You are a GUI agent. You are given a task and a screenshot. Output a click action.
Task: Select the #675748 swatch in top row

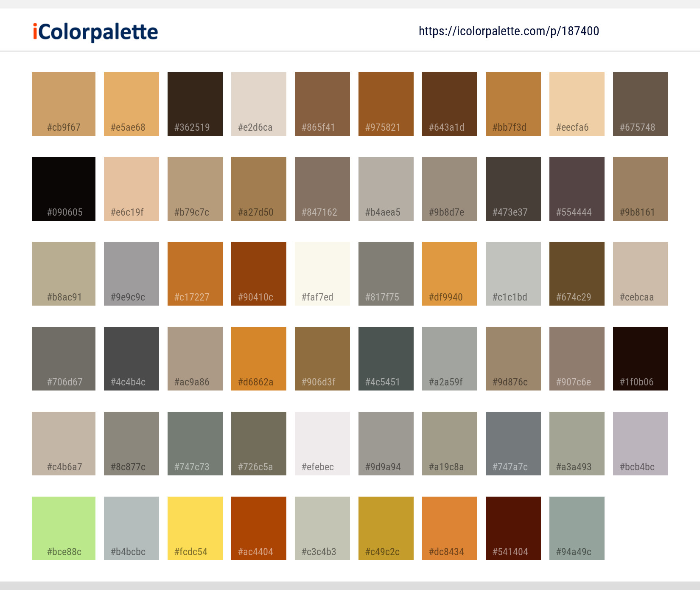pyautogui.click(x=640, y=104)
